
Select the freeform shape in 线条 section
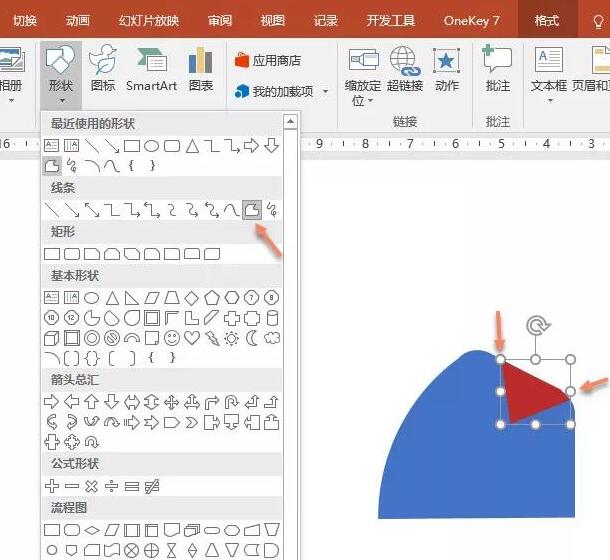tap(252, 210)
